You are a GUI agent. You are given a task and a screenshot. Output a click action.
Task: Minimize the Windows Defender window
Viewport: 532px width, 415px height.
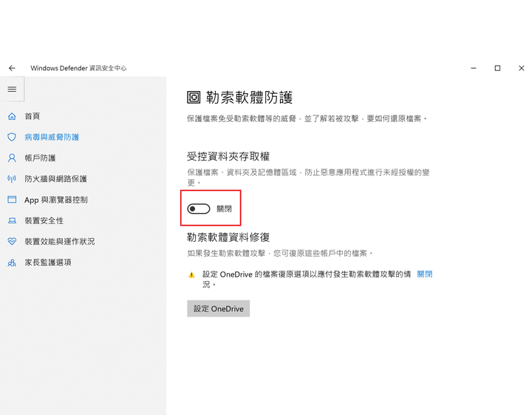474,68
